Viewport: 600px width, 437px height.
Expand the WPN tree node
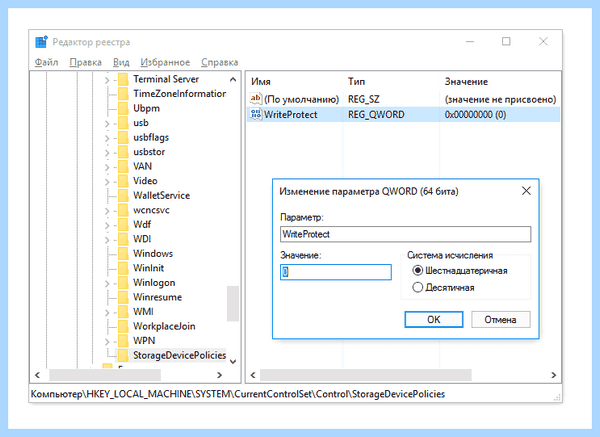(107, 342)
